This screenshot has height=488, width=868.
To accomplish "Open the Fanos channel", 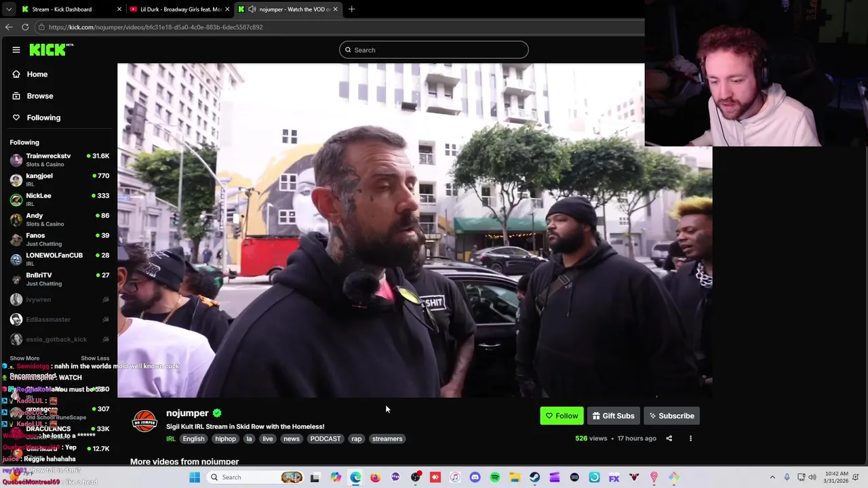I will (x=60, y=239).
